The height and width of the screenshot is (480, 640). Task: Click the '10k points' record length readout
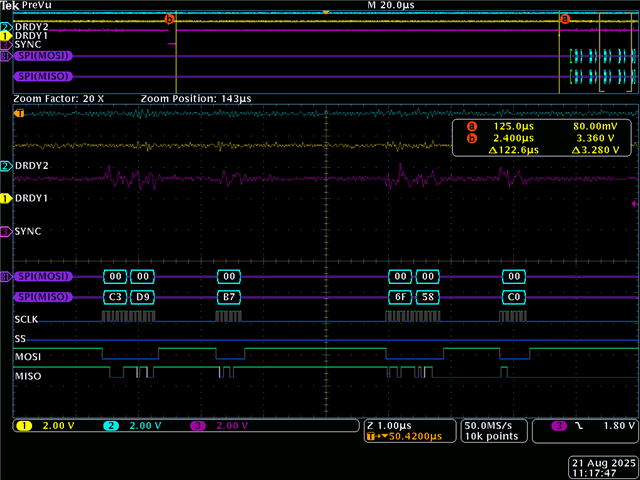click(491, 436)
